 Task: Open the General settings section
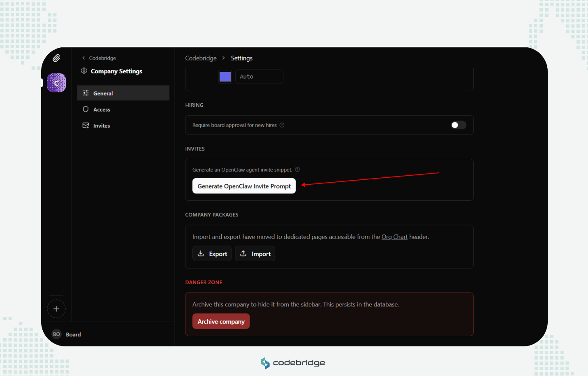(123, 93)
